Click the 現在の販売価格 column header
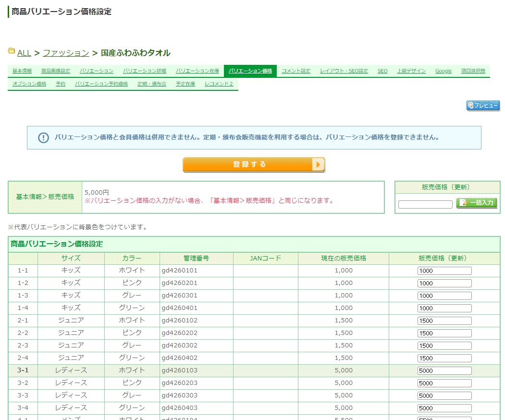505x420 pixels. tap(344, 259)
